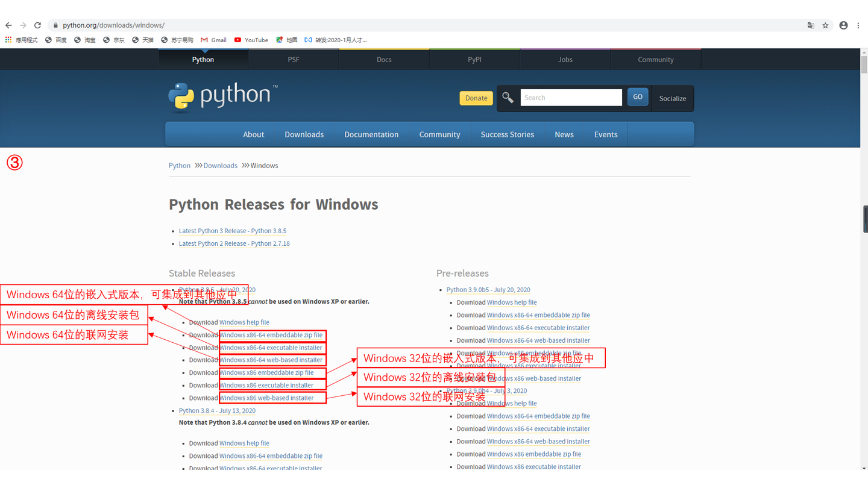868x488 pixels.
Task: Download 3.9.0b4 Windows x86-64 executable installer
Action: coord(538,429)
